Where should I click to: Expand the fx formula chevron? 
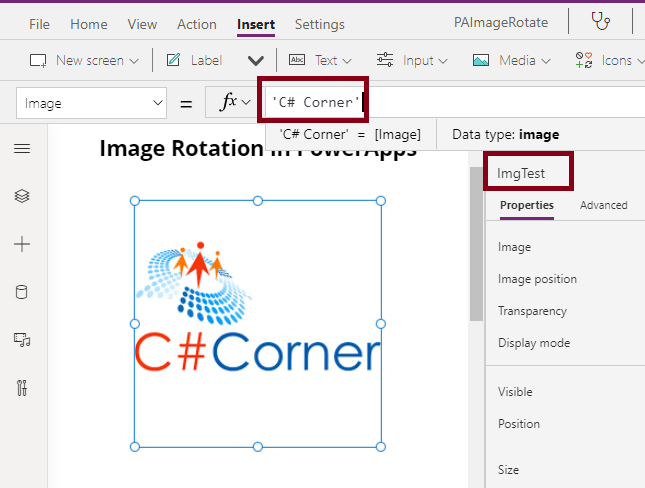(246, 102)
